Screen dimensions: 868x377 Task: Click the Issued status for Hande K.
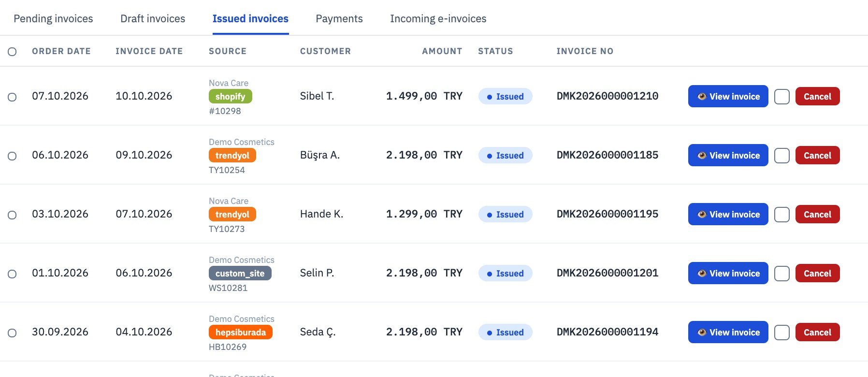pos(505,214)
